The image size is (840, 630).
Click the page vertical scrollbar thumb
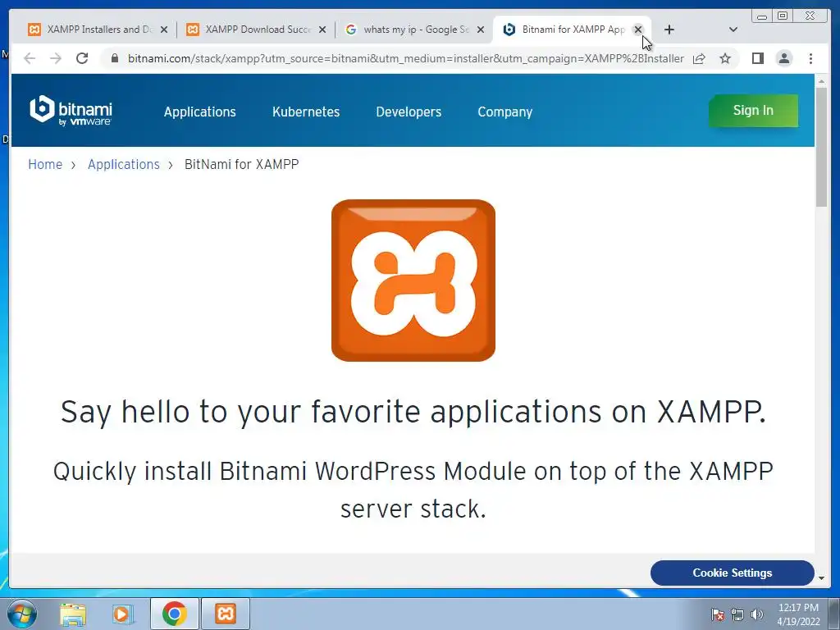click(821, 146)
